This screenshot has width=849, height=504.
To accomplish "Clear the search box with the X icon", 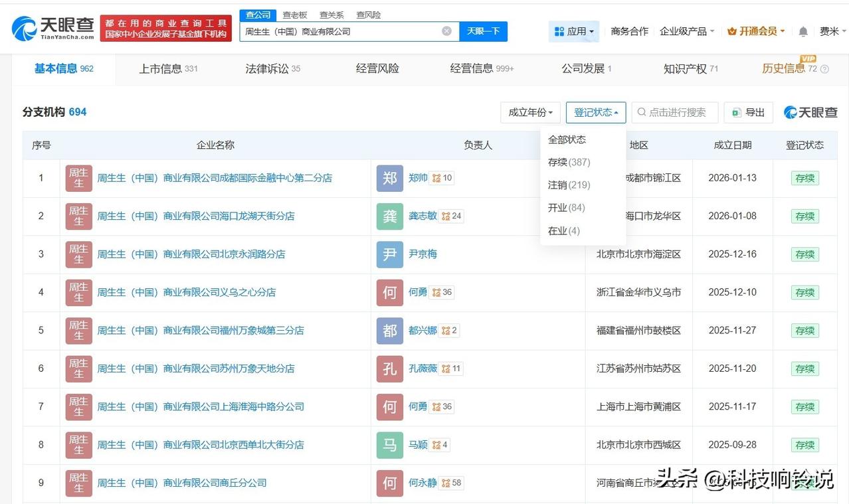I will click(446, 31).
